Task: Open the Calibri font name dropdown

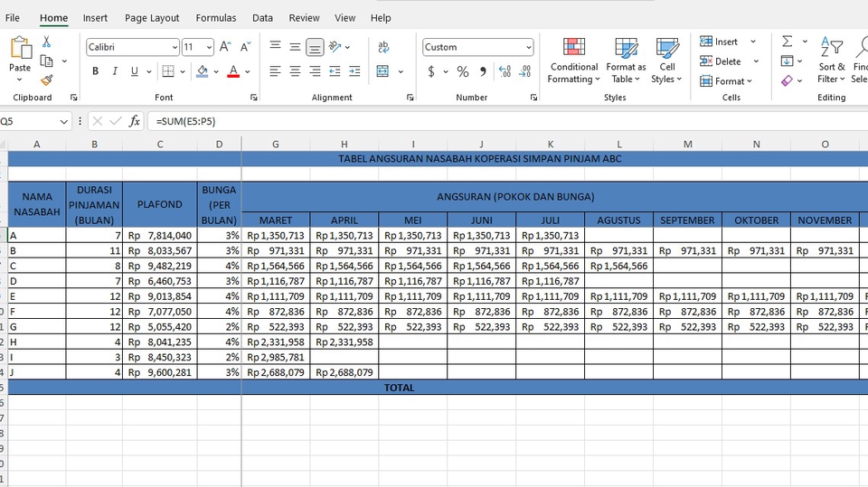Action: pyautogui.click(x=175, y=47)
